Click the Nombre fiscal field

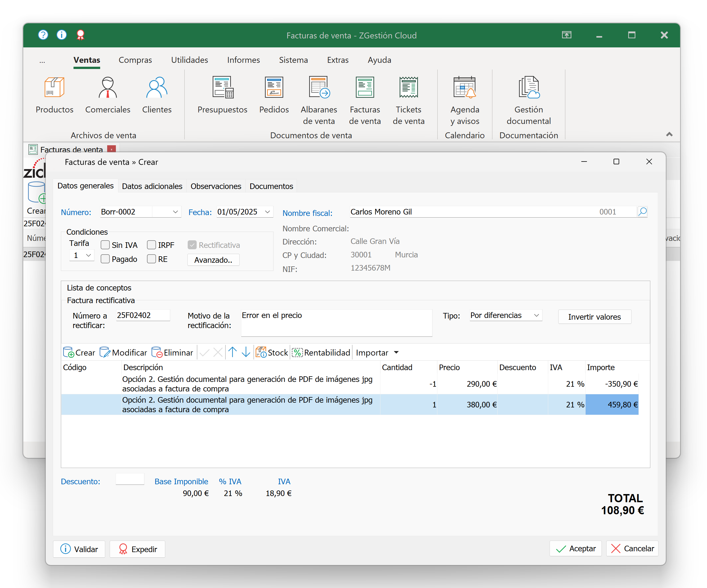click(493, 212)
